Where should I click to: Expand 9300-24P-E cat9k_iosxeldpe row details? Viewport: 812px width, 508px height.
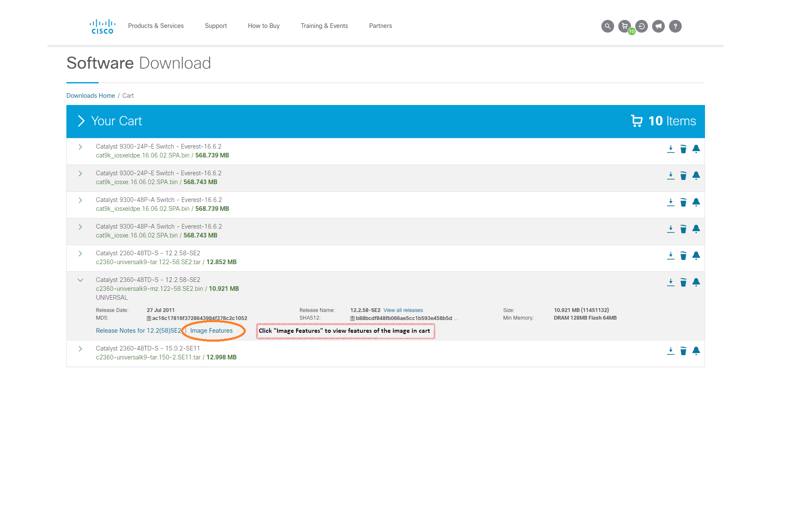pyautogui.click(x=80, y=147)
